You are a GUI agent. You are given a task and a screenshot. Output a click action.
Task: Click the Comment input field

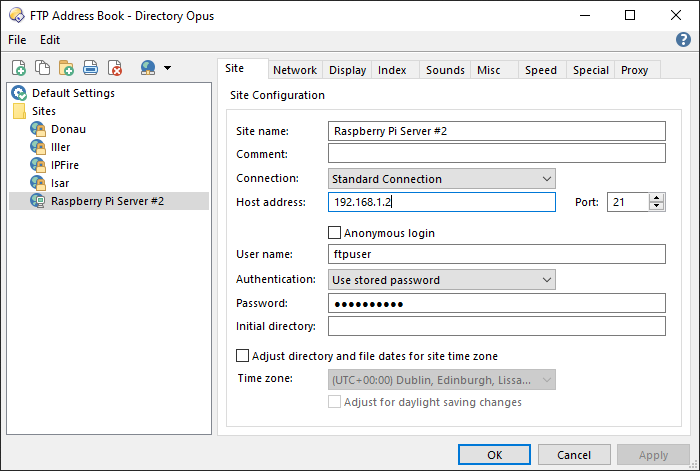point(496,153)
